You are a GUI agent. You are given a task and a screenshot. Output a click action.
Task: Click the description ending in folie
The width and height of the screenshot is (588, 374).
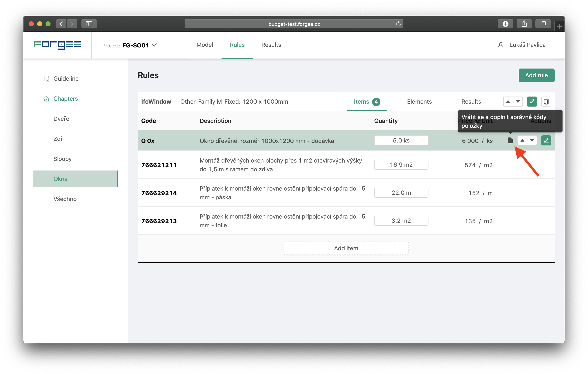click(282, 221)
